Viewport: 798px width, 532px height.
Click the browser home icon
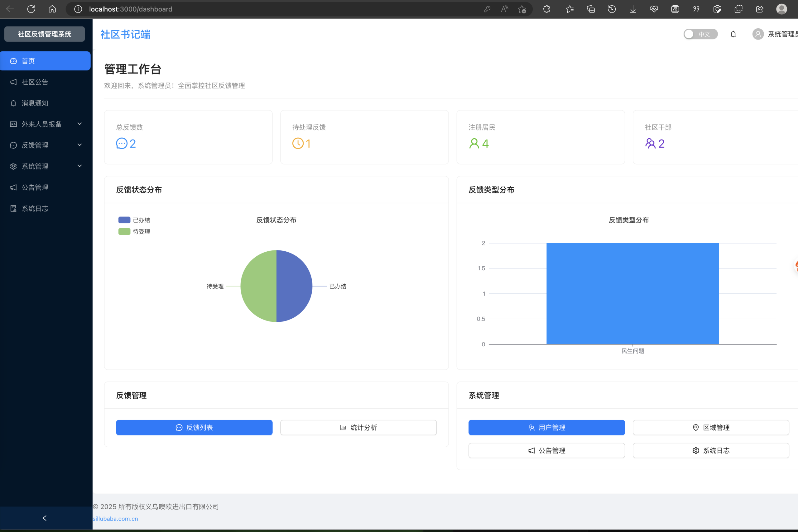pos(52,9)
